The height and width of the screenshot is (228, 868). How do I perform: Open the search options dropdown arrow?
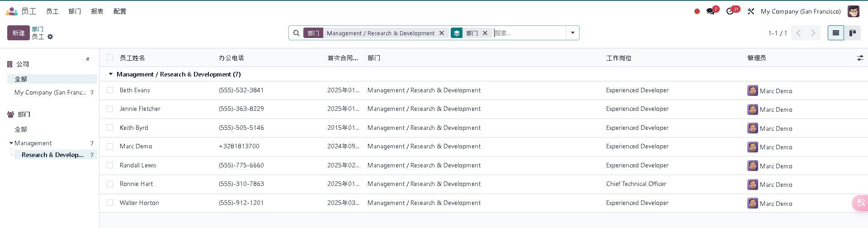(572, 33)
